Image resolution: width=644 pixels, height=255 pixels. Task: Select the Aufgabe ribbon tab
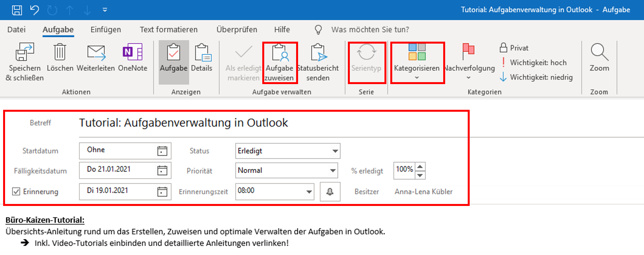click(x=58, y=30)
